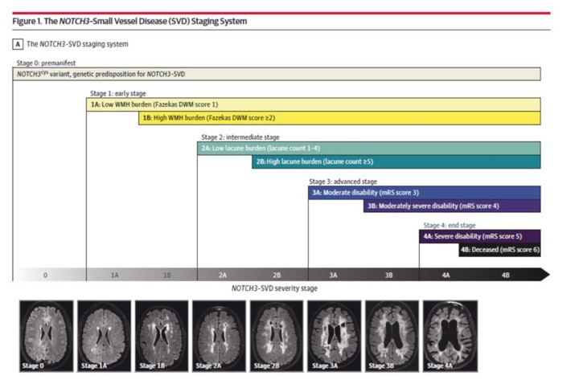Screen dimensions: 579x392
Task: Click the 'NOTCH3-SVD severity stage' axis label
Action: (274, 288)
